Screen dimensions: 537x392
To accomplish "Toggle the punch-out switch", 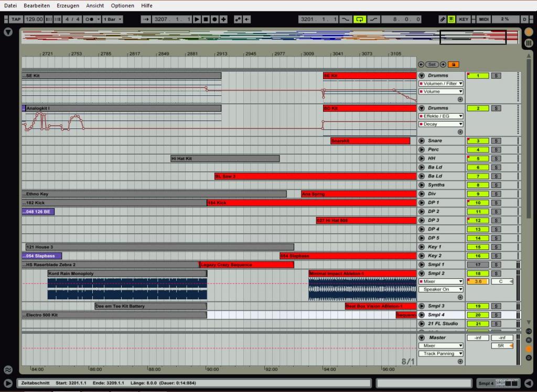I will 373,19.
